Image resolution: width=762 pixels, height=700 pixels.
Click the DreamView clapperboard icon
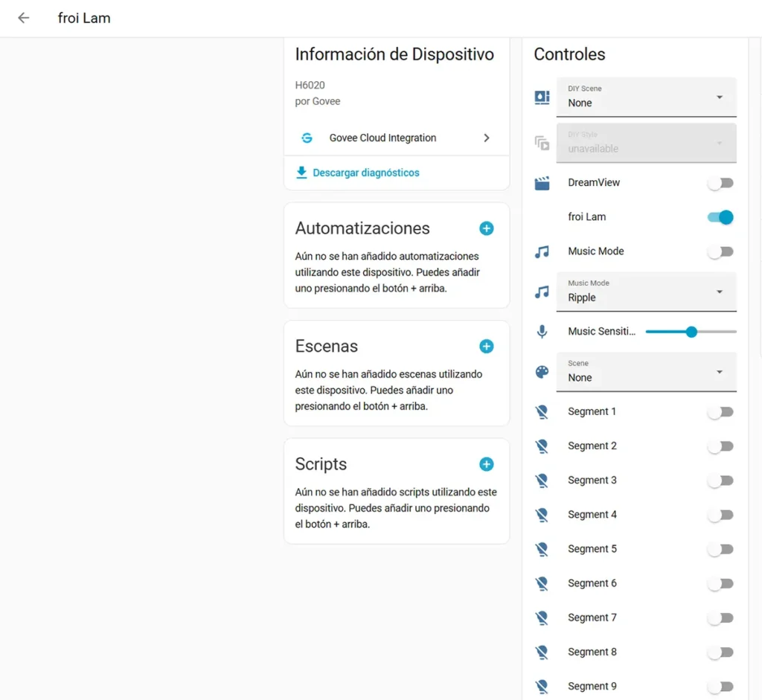(542, 183)
